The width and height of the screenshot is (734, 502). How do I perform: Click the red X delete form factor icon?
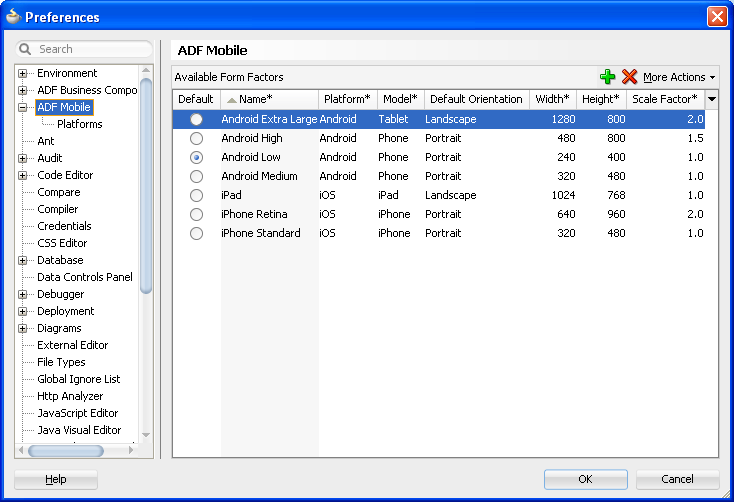629,77
